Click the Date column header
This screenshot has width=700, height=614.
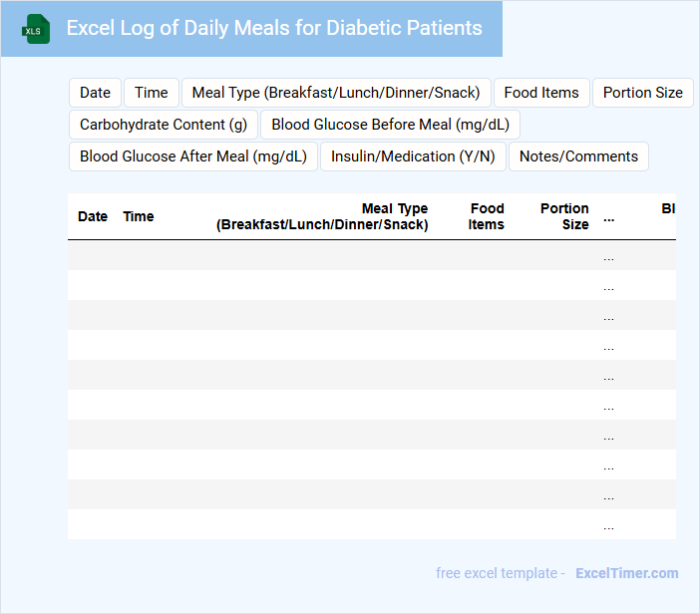(x=93, y=216)
